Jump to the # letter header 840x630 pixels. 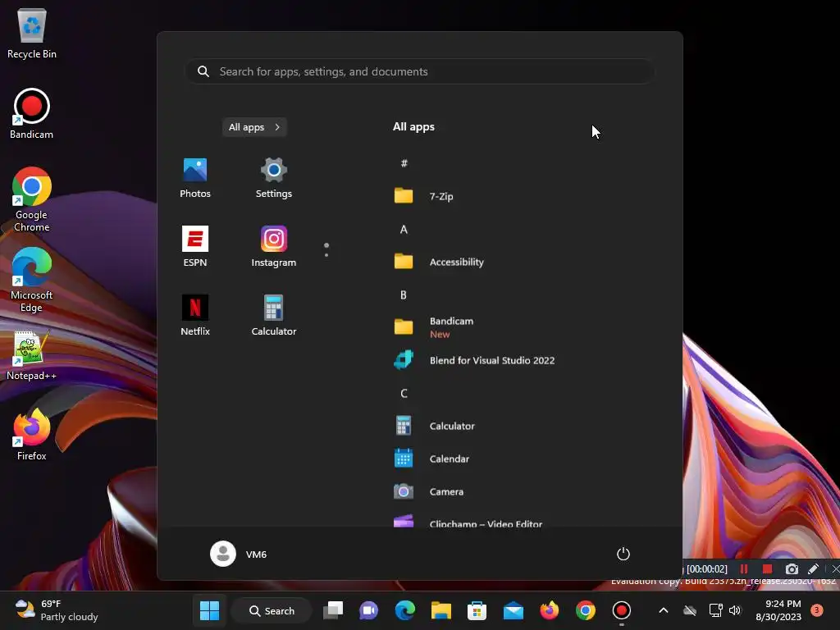tap(404, 163)
